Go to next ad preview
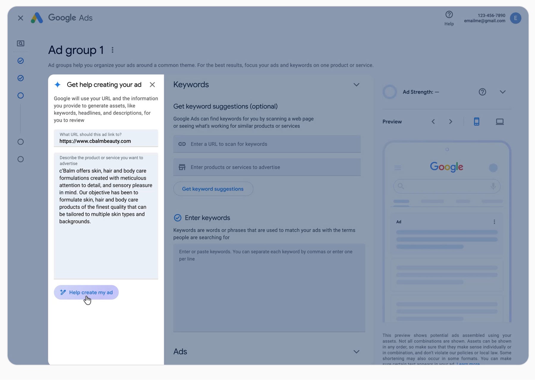 tap(451, 122)
